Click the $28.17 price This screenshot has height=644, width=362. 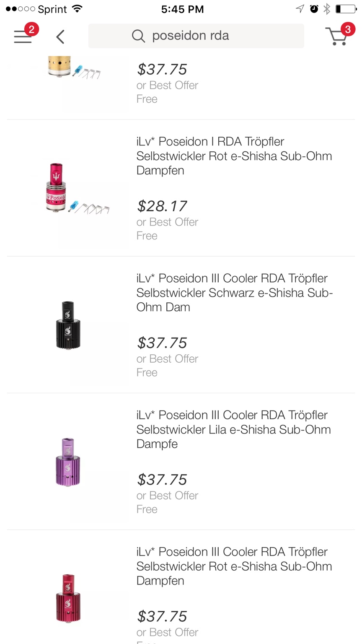pos(162,206)
